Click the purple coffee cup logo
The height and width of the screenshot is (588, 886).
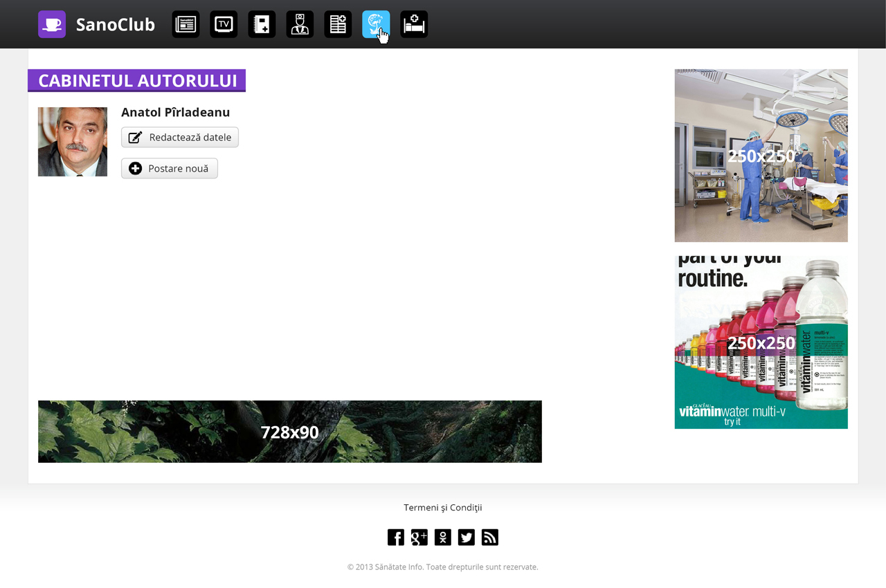click(52, 24)
